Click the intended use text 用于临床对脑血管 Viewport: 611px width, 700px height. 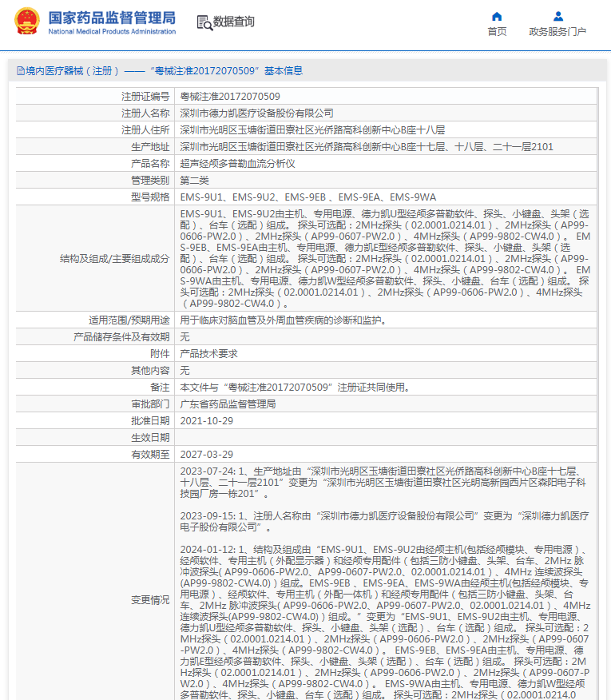[x=283, y=320]
